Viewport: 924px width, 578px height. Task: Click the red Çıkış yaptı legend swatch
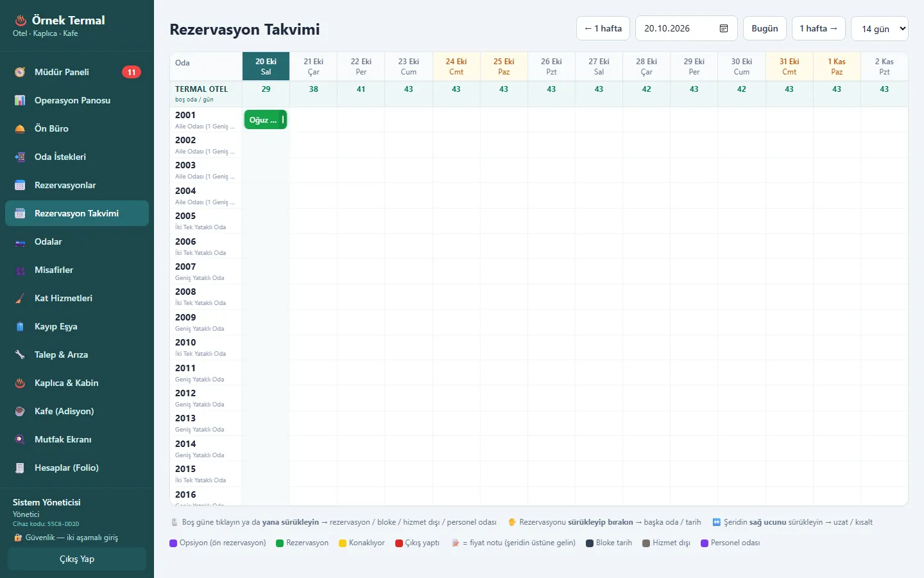pos(399,543)
